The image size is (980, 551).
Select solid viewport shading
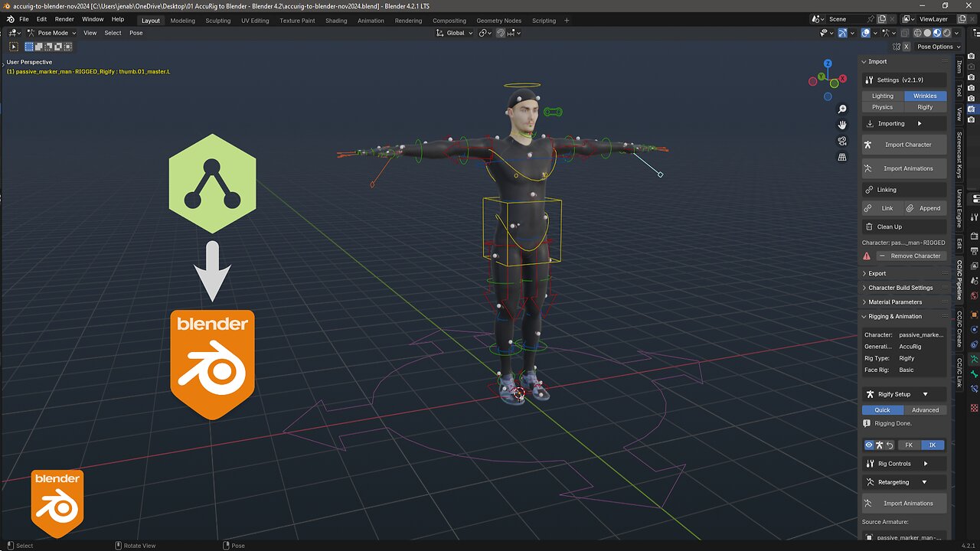tap(927, 33)
